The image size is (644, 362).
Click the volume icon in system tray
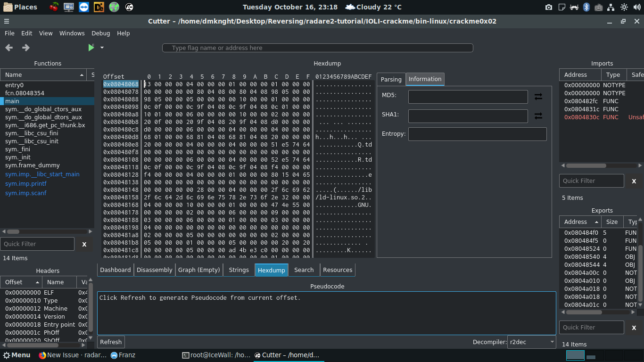(x=637, y=7)
